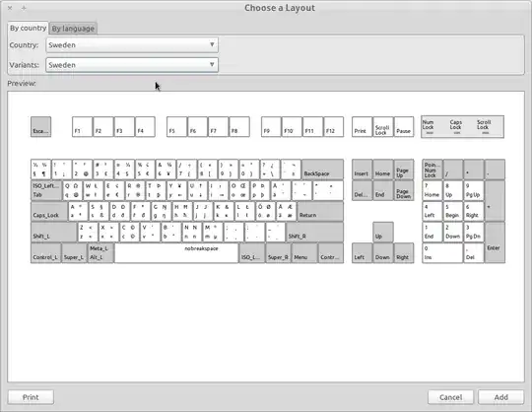
Task: Click the Page Up key
Action: click(x=404, y=170)
